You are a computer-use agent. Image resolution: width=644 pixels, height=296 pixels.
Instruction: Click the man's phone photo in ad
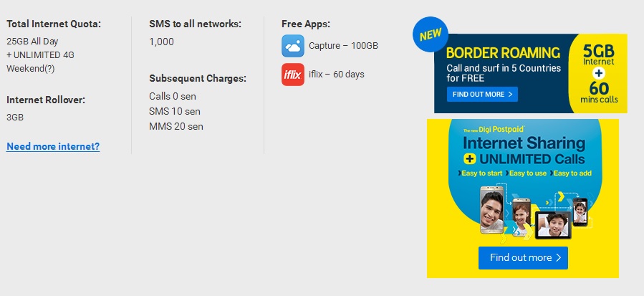(x=491, y=210)
